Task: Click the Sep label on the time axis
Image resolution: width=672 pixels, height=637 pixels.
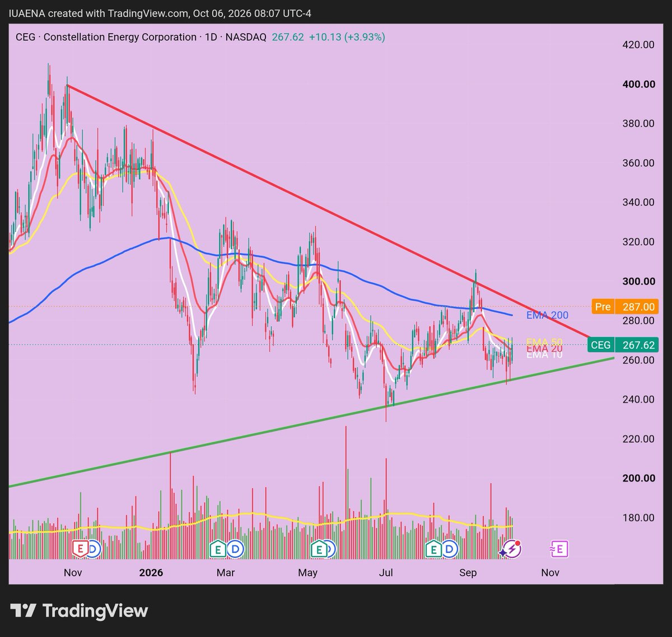Action: coord(468,573)
